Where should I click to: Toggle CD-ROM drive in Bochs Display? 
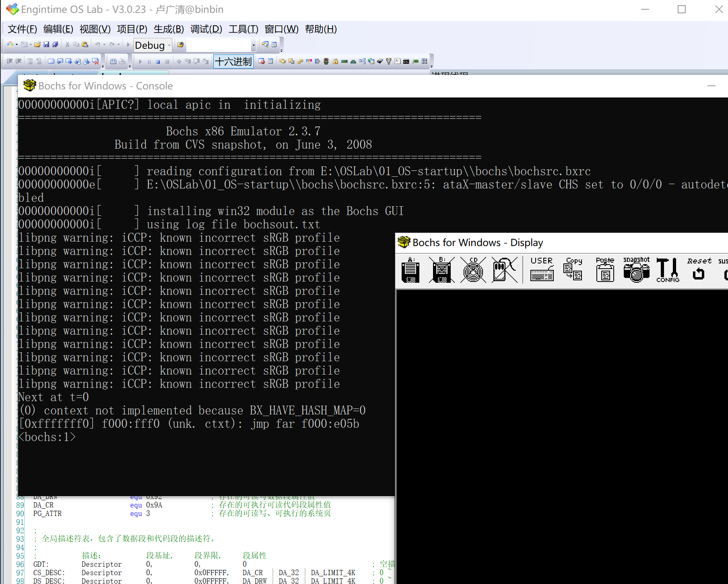point(473,270)
